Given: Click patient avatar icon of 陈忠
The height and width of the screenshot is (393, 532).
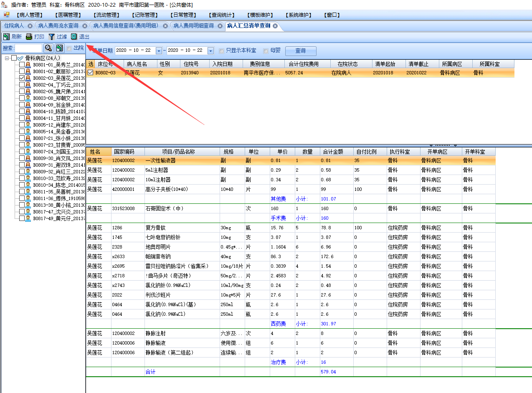Looking at the screenshot, I should 28,185.
